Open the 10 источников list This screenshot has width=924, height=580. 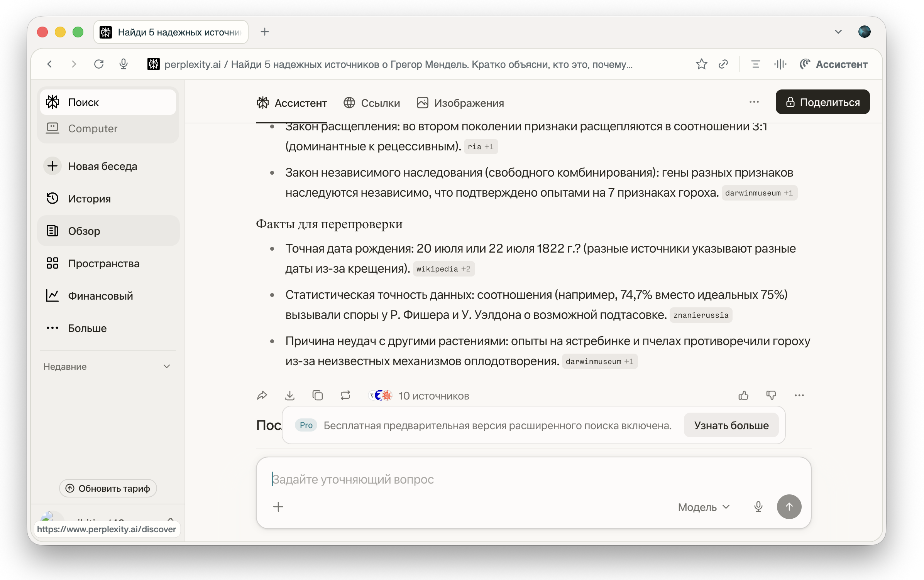tap(419, 396)
